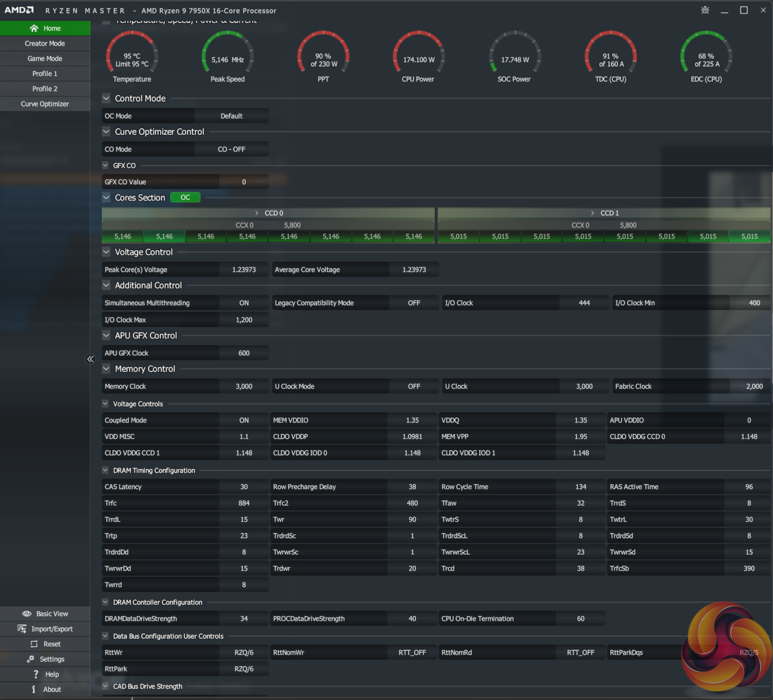Click the Reset icon in sidebar
Screen dimensions: 773x700
coord(34,644)
